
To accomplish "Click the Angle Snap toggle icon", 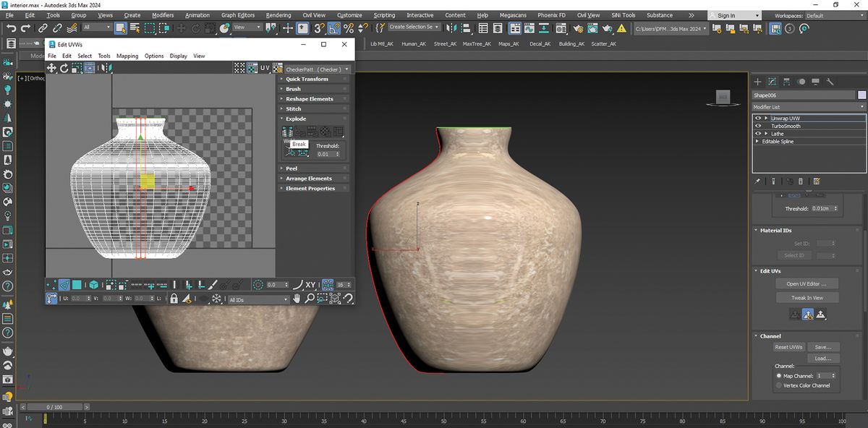I will [333, 27].
